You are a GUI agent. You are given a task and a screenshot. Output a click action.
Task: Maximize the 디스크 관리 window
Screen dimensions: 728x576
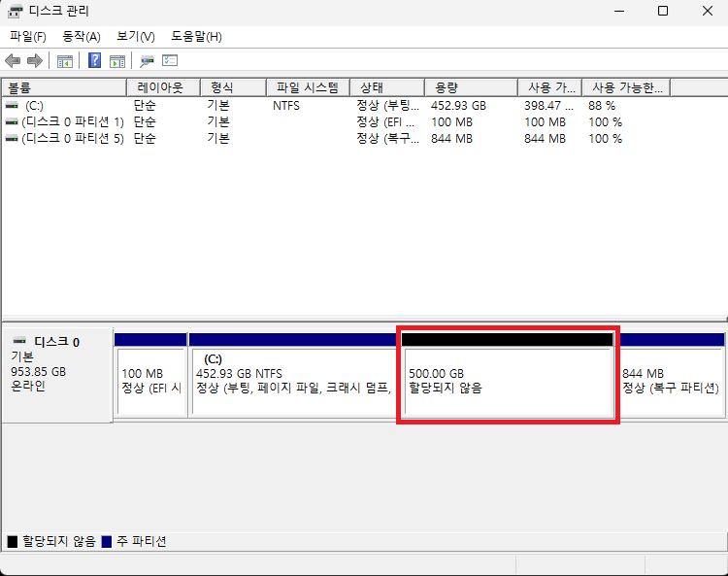(x=663, y=11)
